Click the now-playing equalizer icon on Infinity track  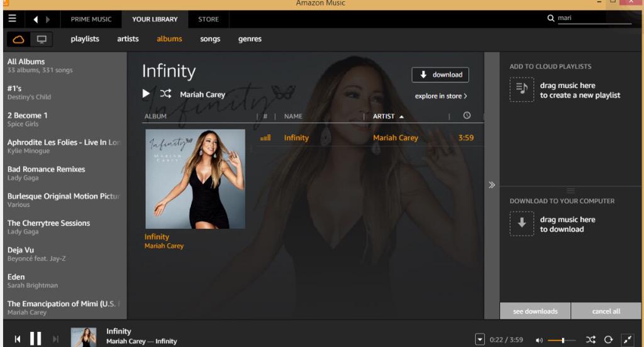[265, 138]
